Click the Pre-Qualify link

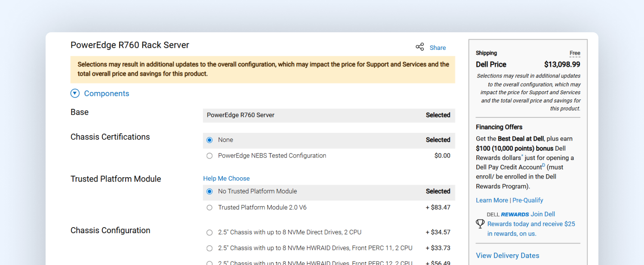[x=527, y=200]
